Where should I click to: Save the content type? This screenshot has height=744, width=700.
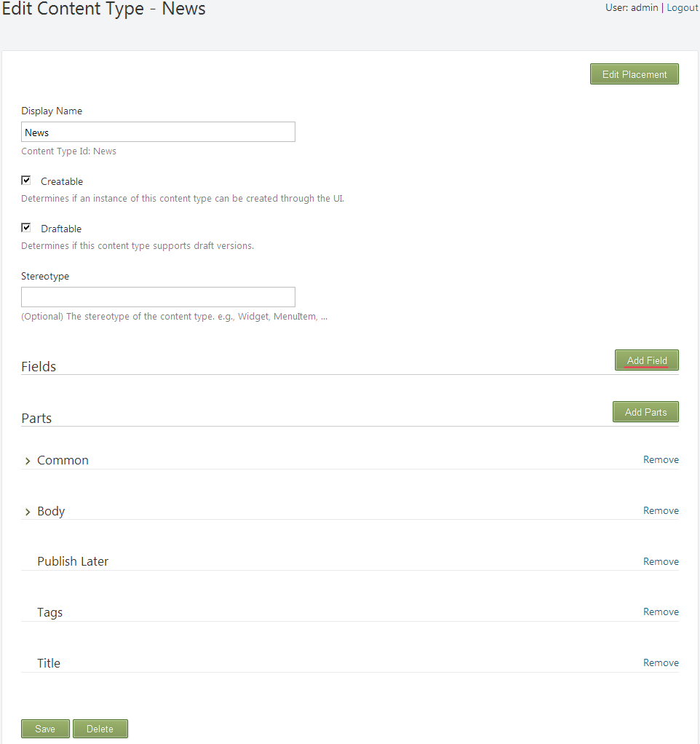pos(45,729)
